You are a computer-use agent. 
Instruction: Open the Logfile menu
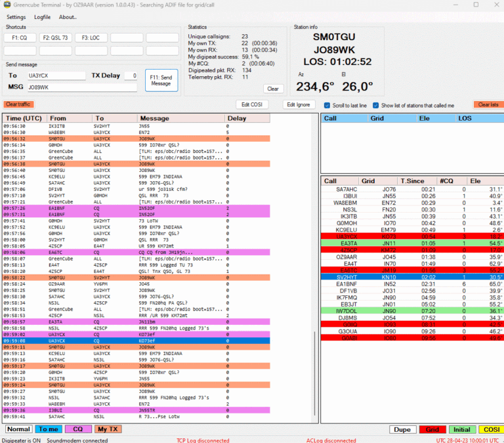pyautogui.click(x=43, y=16)
